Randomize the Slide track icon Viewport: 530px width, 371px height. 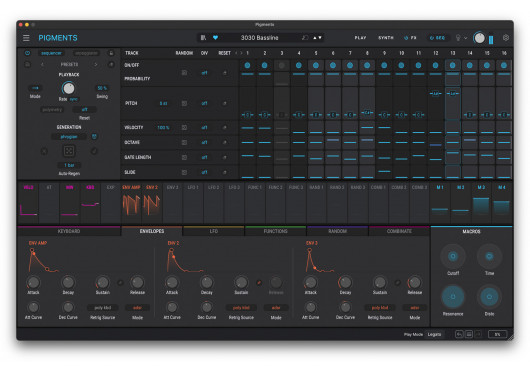(x=184, y=172)
